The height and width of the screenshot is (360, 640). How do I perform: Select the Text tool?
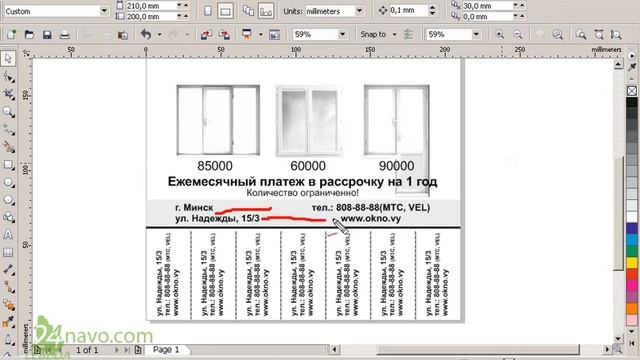[8, 235]
